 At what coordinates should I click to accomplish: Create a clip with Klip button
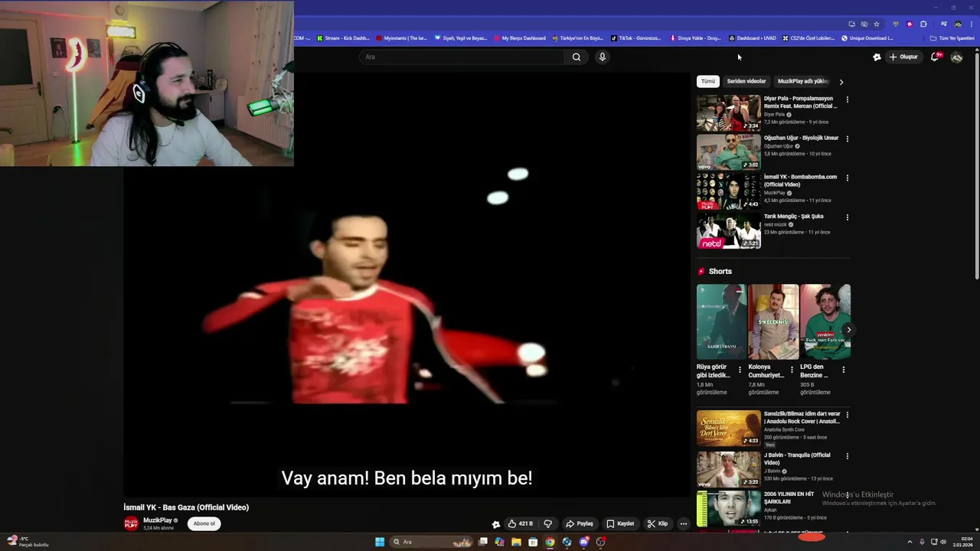point(658,523)
